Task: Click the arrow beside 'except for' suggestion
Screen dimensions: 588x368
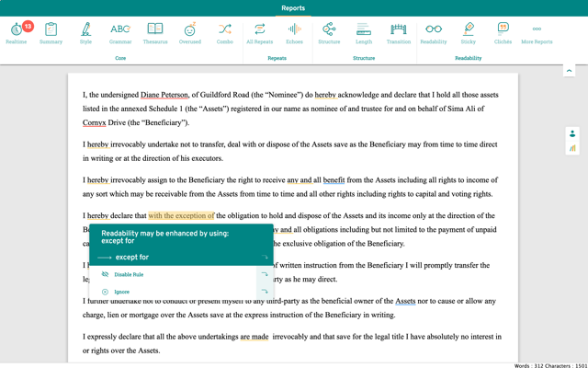Action: click(265, 258)
